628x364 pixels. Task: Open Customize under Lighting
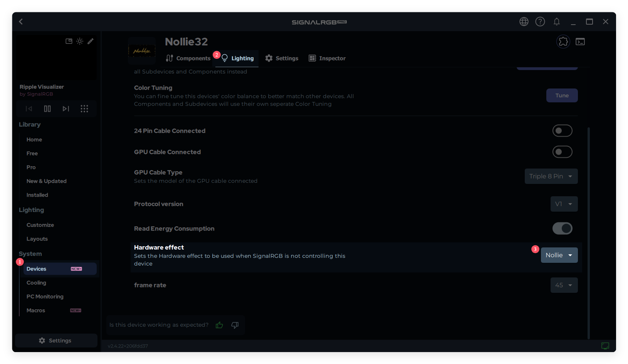pos(40,225)
